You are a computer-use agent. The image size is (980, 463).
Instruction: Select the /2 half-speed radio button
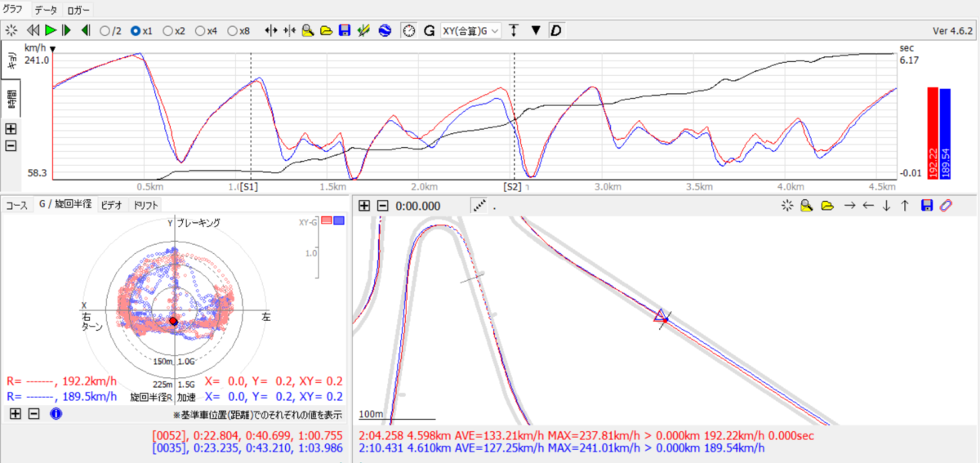pos(105,30)
